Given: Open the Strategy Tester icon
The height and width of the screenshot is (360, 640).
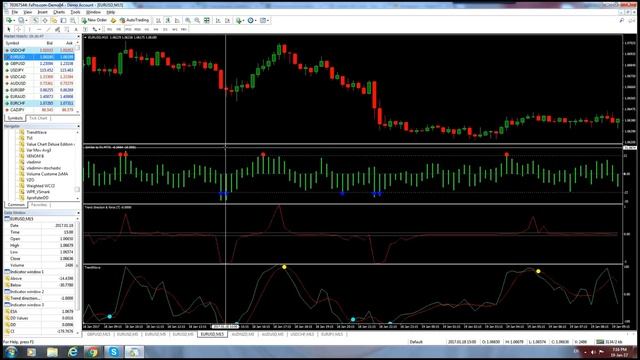Looking at the screenshot, I should click(73, 20).
